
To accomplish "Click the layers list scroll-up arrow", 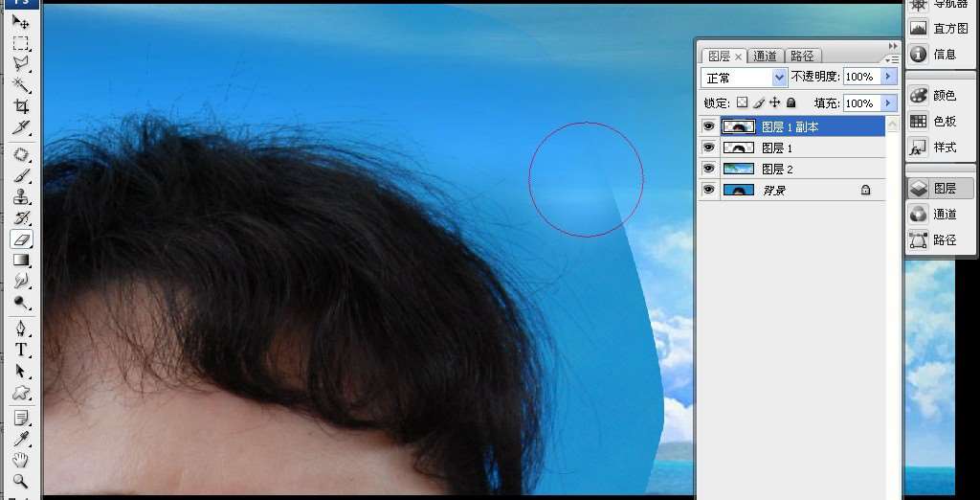I will (893, 125).
